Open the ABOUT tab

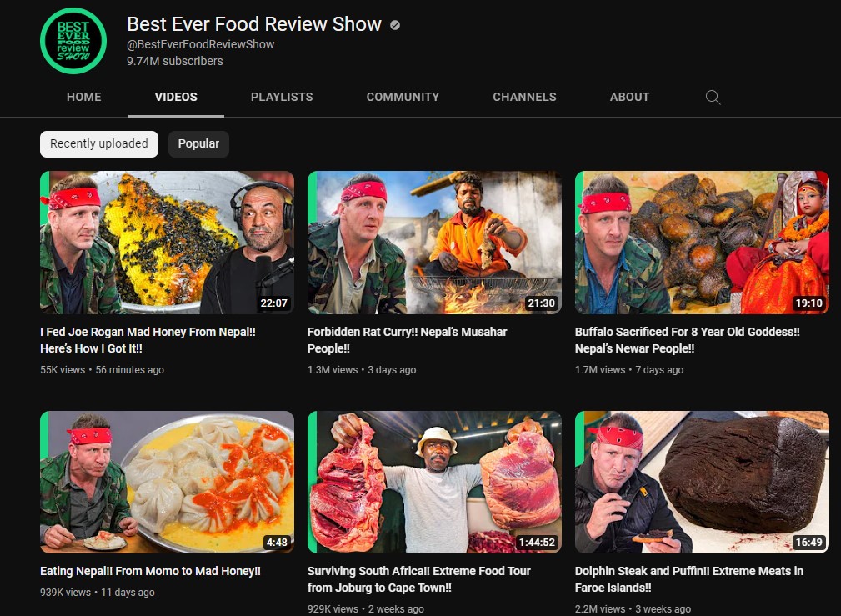pos(629,98)
